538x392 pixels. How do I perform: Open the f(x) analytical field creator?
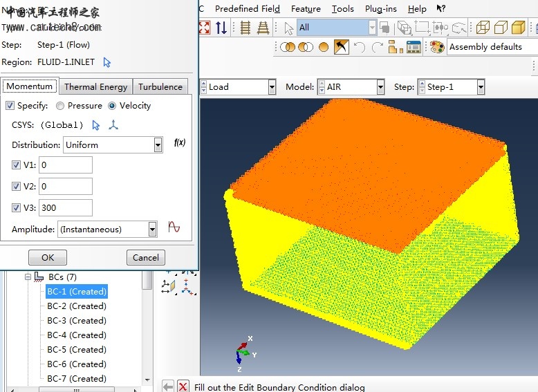click(x=179, y=143)
